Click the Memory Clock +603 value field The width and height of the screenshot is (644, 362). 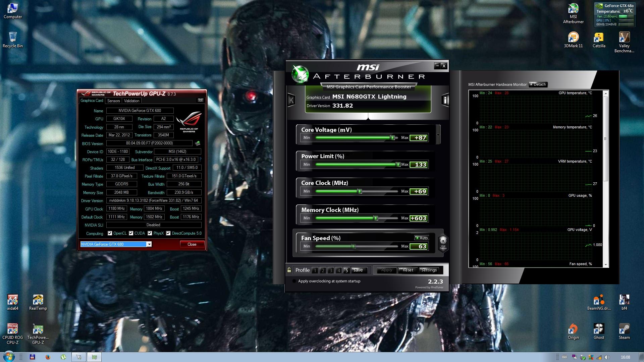419,218
